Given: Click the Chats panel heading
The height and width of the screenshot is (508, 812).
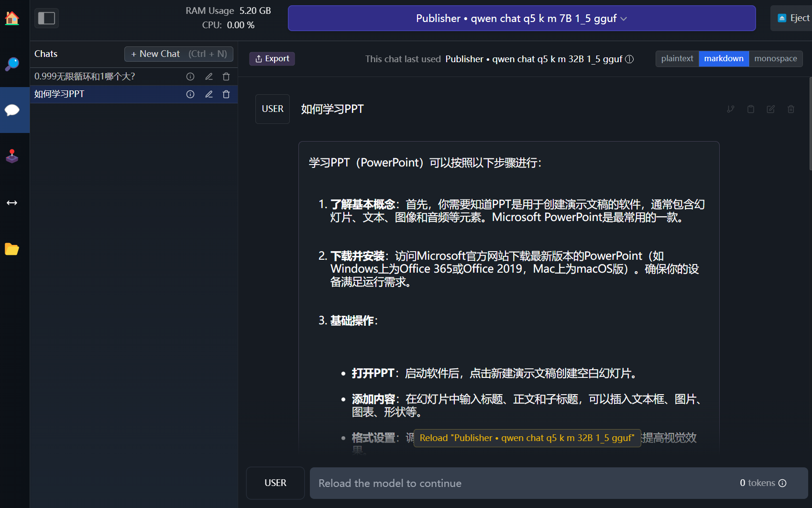Looking at the screenshot, I should (x=46, y=54).
